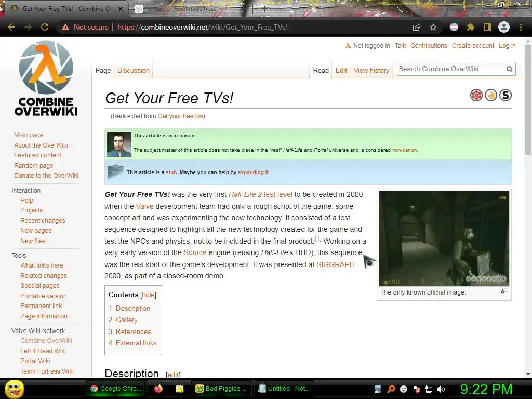Switch to Untitled Notepad taskbar button

284,389
